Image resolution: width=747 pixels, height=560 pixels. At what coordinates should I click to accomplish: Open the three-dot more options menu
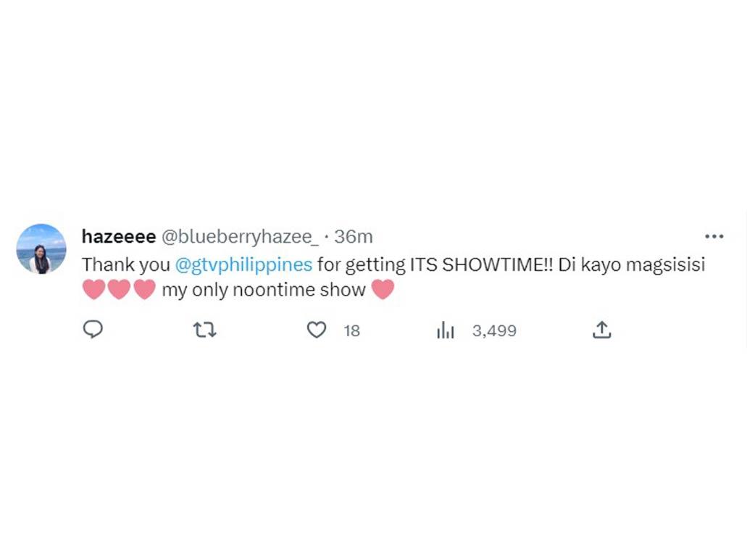pyautogui.click(x=714, y=237)
